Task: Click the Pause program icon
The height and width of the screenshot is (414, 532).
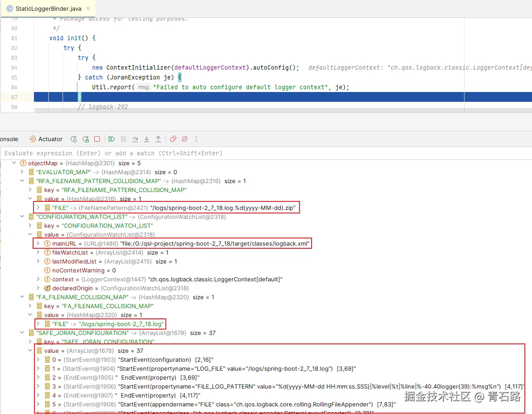Action: click(x=123, y=139)
